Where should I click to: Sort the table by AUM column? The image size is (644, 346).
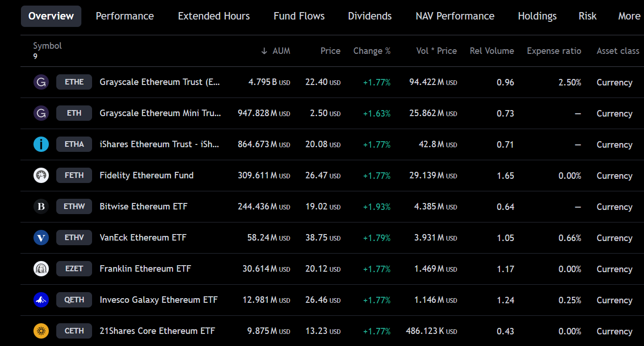(281, 51)
